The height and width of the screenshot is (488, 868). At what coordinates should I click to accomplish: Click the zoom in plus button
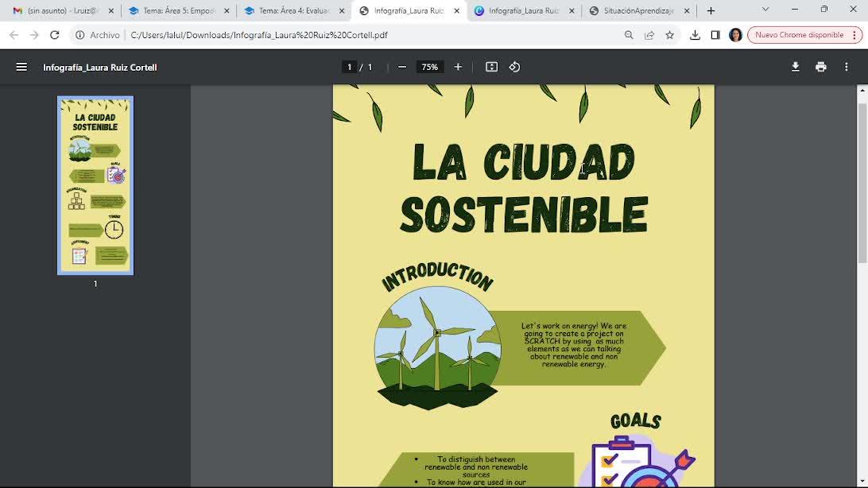coord(458,67)
